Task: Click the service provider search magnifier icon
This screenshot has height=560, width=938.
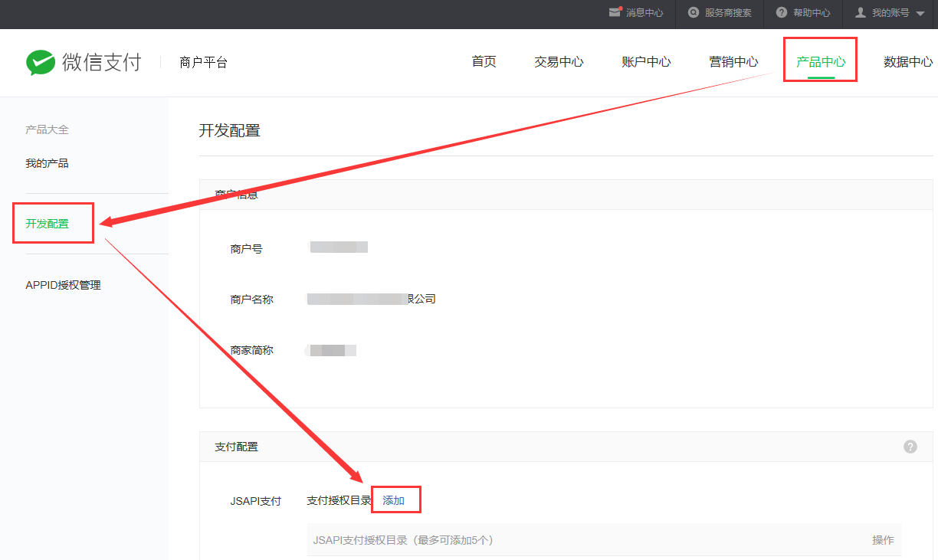Action: point(694,12)
